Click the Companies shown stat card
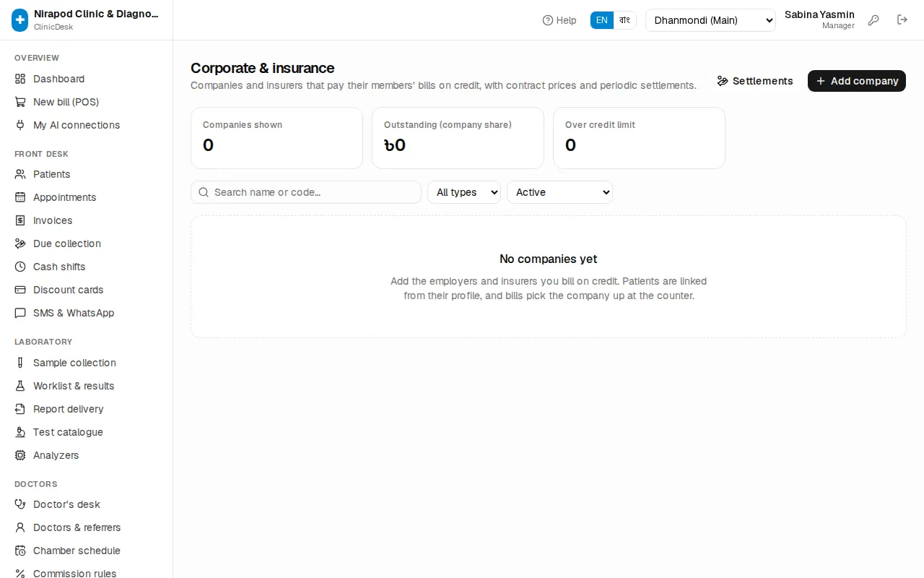Image resolution: width=924 pixels, height=578 pixels. click(x=276, y=138)
